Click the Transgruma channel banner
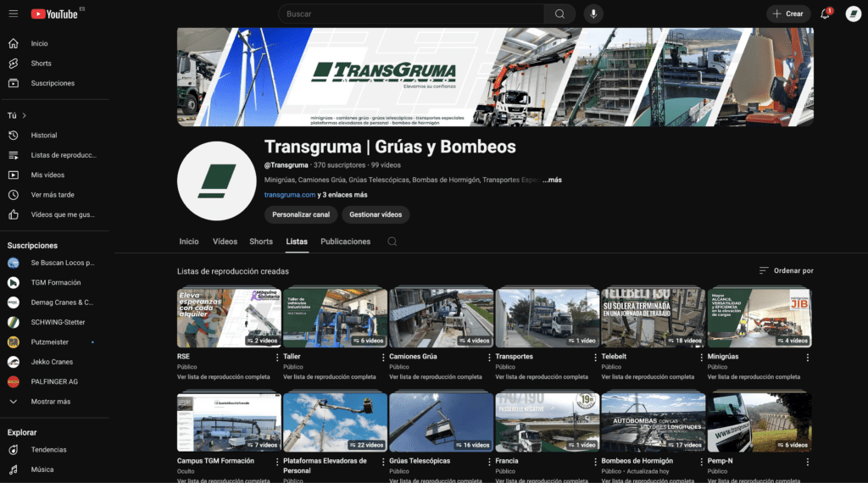The height and width of the screenshot is (483, 868). [x=495, y=77]
